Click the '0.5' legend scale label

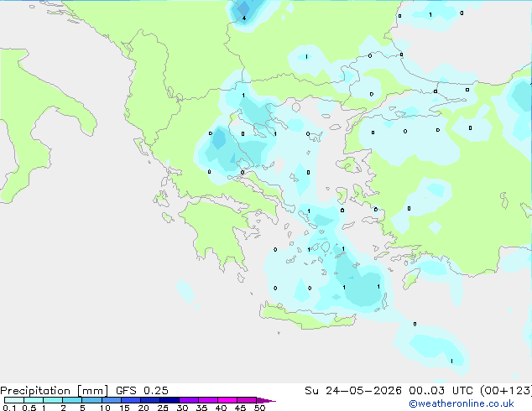29,408
